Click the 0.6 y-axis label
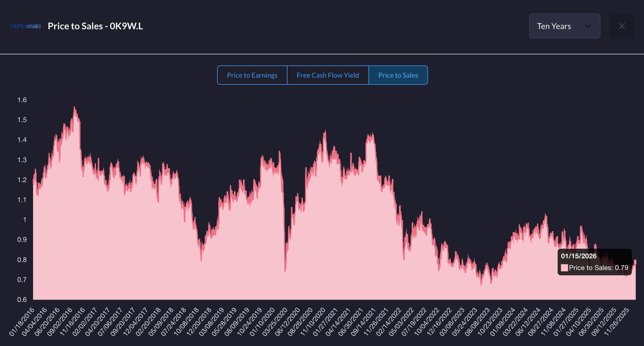This screenshot has height=346, width=644. click(x=22, y=299)
